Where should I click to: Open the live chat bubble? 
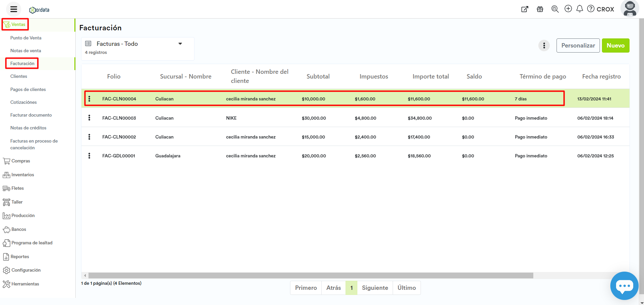[x=624, y=286]
